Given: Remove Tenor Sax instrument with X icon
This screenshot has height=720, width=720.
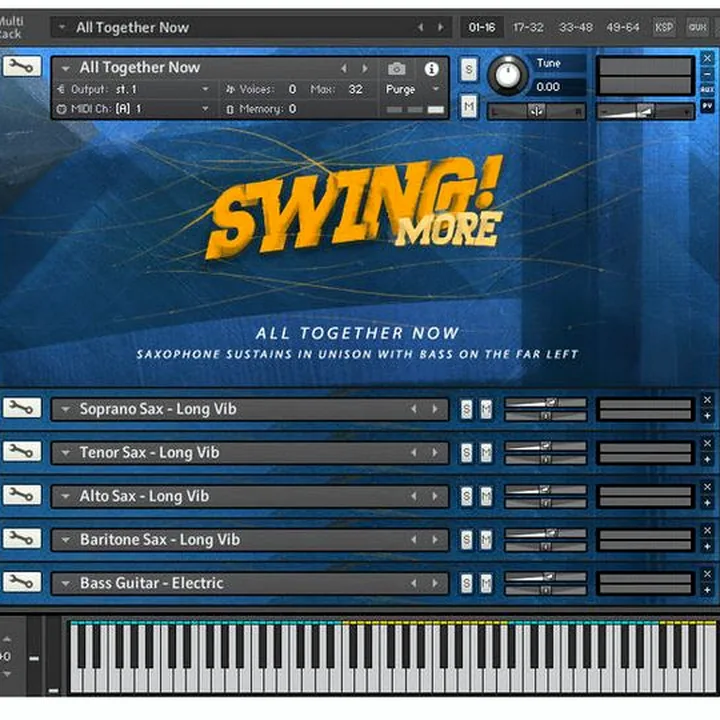Looking at the screenshot, I should 707,444.
